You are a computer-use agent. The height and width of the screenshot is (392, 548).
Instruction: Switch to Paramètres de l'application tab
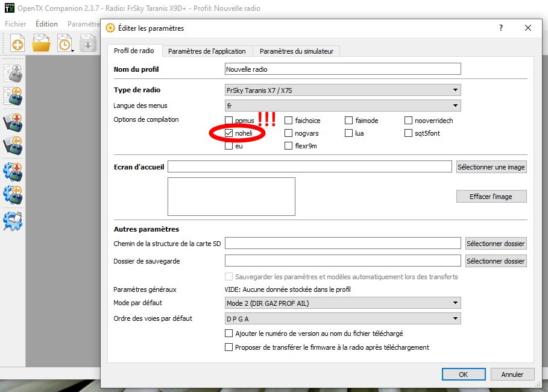(207, 51)
